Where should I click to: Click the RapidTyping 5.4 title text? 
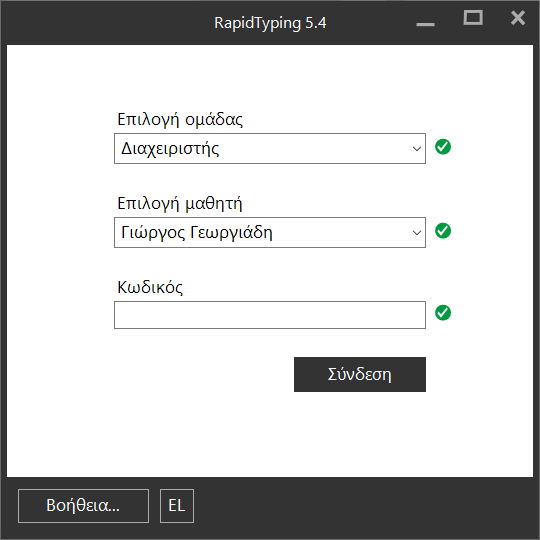pos(270,23)
